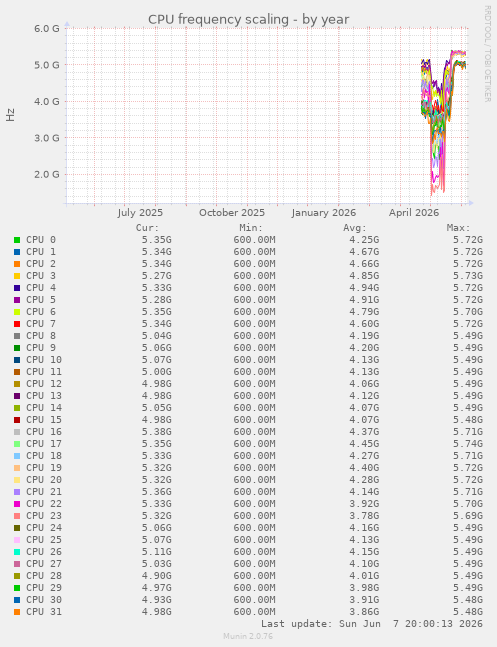Screen dimensions: 497x647
Task: Select the dark blue swatch beside CPU 4
Action: (x=17, y=288)
